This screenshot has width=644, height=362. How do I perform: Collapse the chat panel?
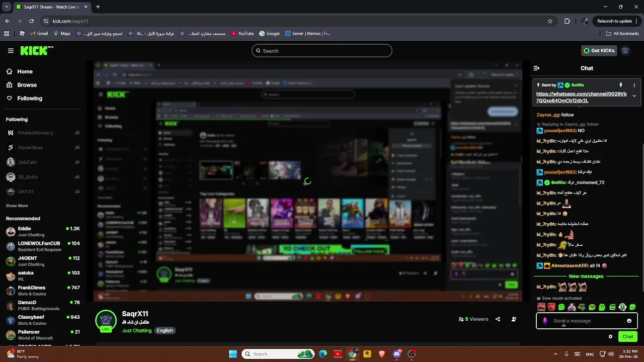click(536, 68)
